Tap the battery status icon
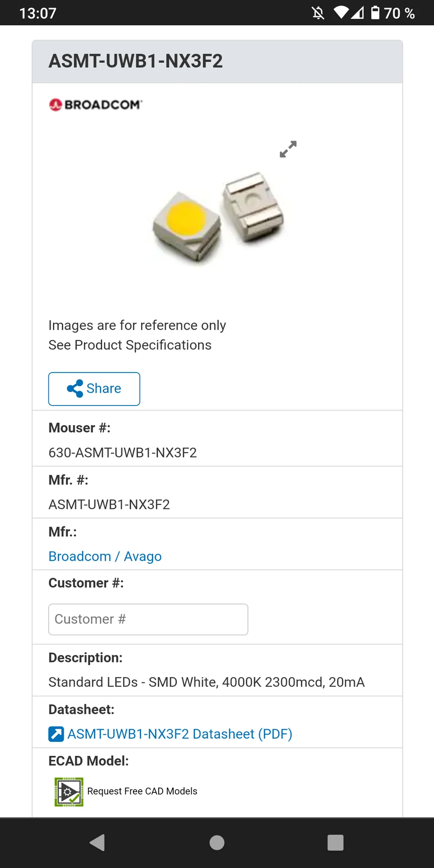This screenshot has width=434, height=868. coord(375,13)
